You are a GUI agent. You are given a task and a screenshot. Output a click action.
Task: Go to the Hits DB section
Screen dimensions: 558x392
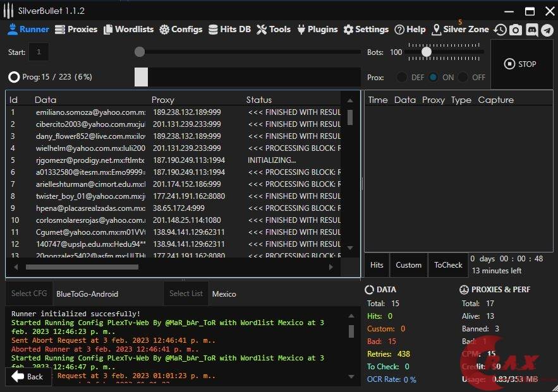[229, 29]
